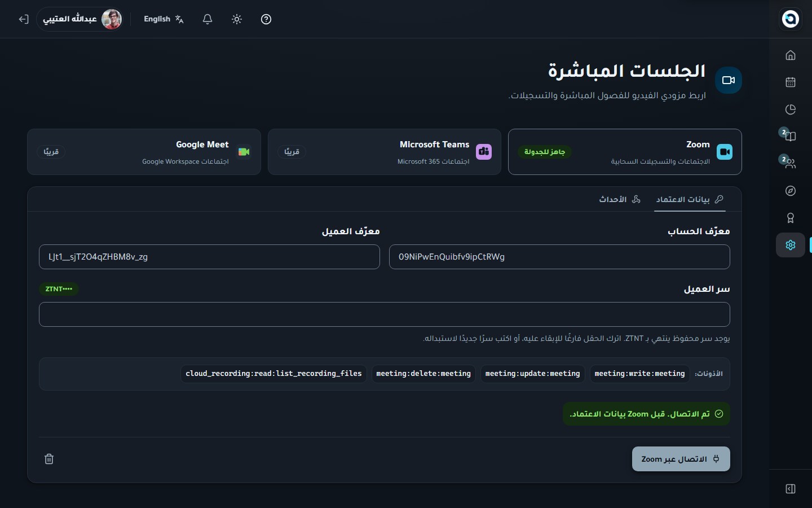The width and height of the screenshot is (812, 508).
Task: Click the cloud_recording:read:list_recording_files scope tag
Action: tap(273, 374)
